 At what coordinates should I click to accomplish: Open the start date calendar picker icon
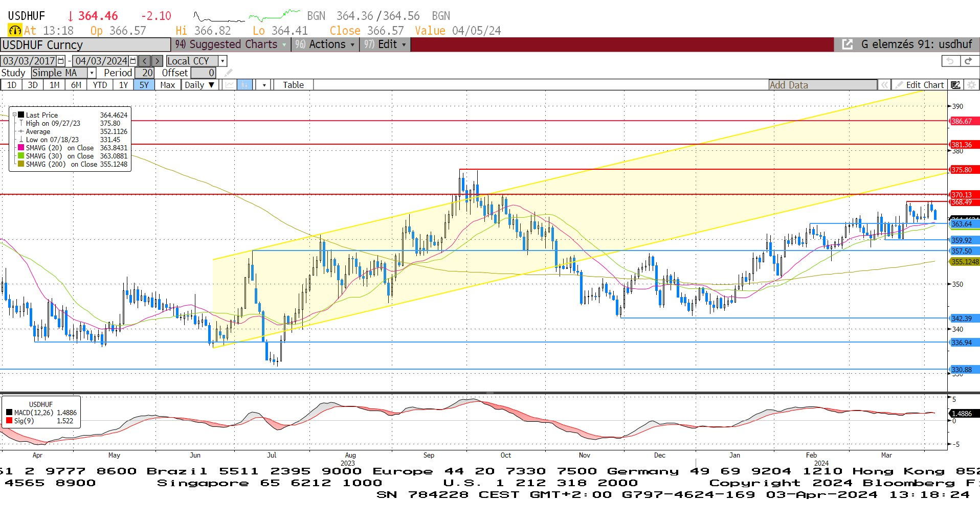61,61
